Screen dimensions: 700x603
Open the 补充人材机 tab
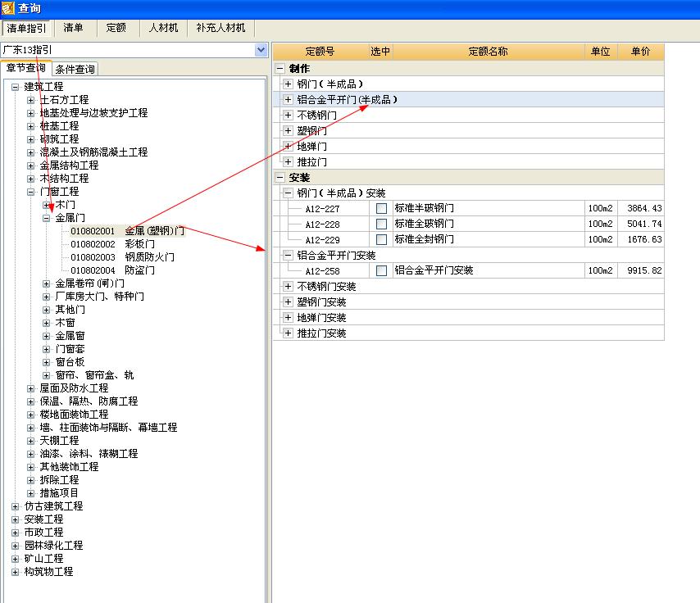pos(221,28)
